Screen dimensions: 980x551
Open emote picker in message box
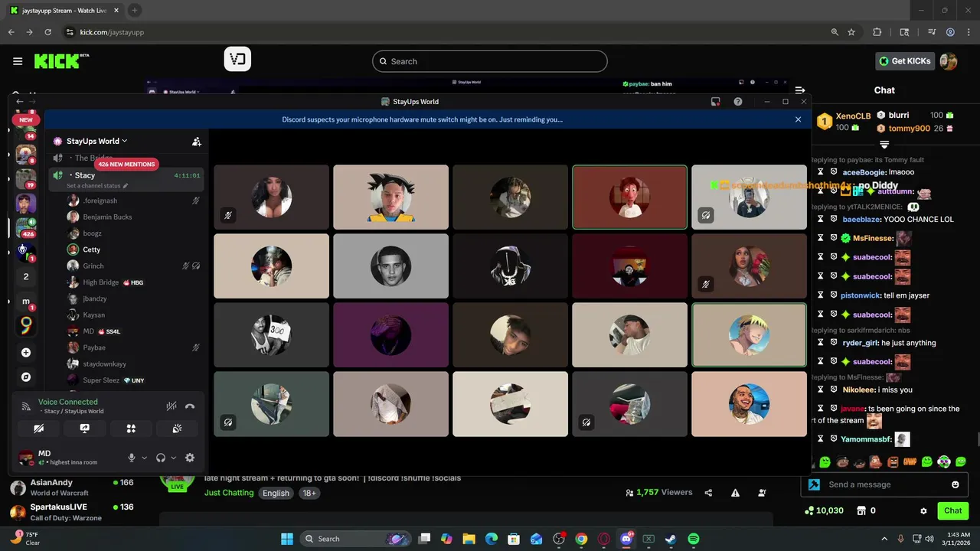tap(955, 484)
